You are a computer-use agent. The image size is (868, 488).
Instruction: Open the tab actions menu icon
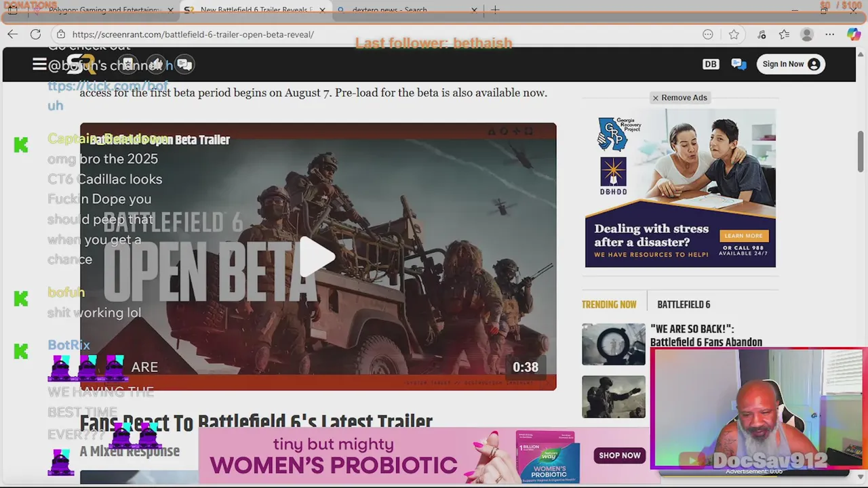(13, 10)
